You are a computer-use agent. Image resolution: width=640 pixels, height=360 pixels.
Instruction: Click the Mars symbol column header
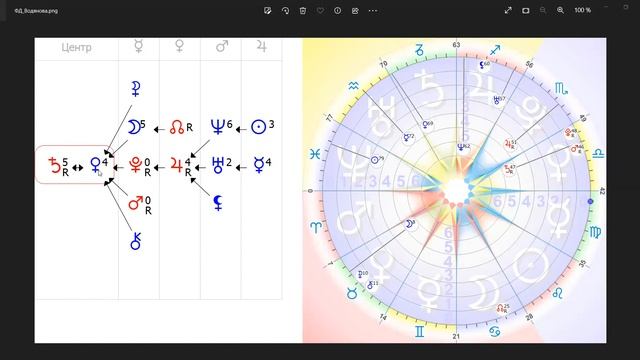(222, 47)
